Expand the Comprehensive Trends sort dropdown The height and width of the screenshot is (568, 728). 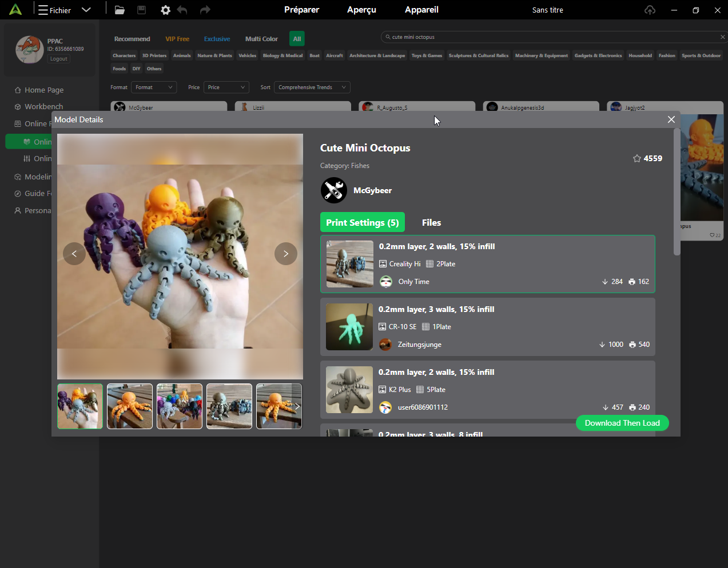(x=312, y=87)
